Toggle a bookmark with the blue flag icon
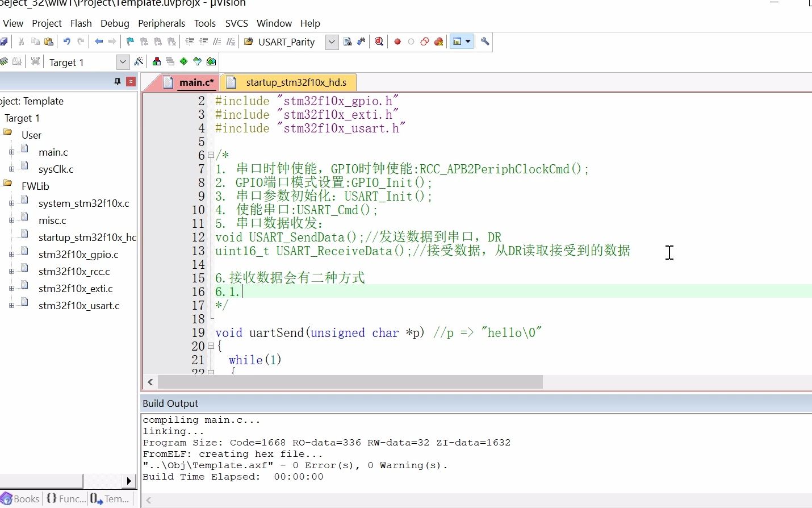Image resolution: width=812 pixels, height=508 pixels. click(129, 41)
